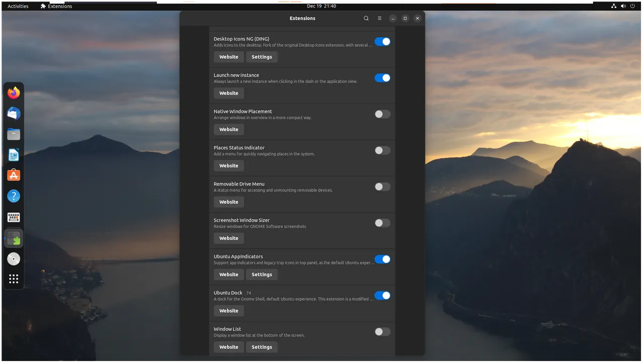This screenshot has height=364, width=644.
Task: Open Settings for Desktop Icons NG
Action: [262, 57]
